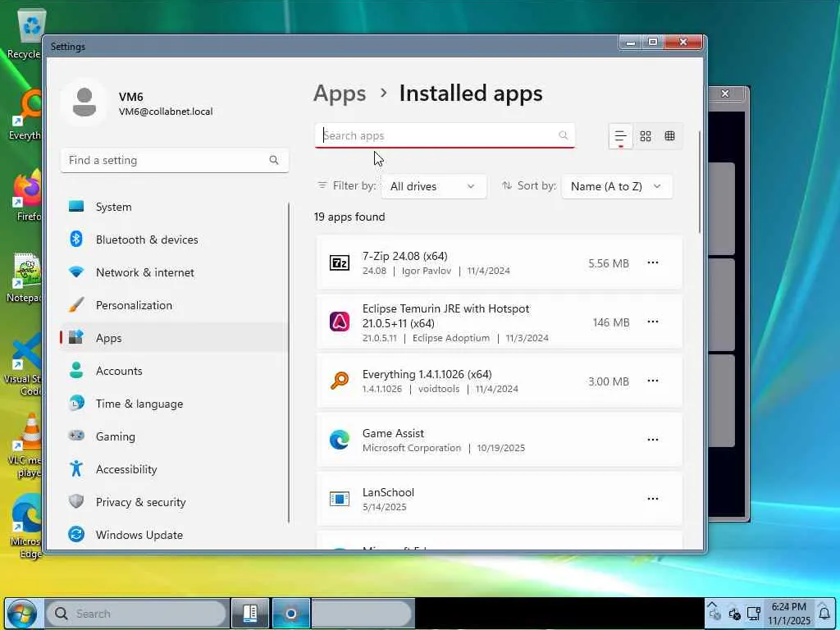Click the '3.00 MB' size value
The width and height of the screenshot is (840, 630).
(609, 381)
